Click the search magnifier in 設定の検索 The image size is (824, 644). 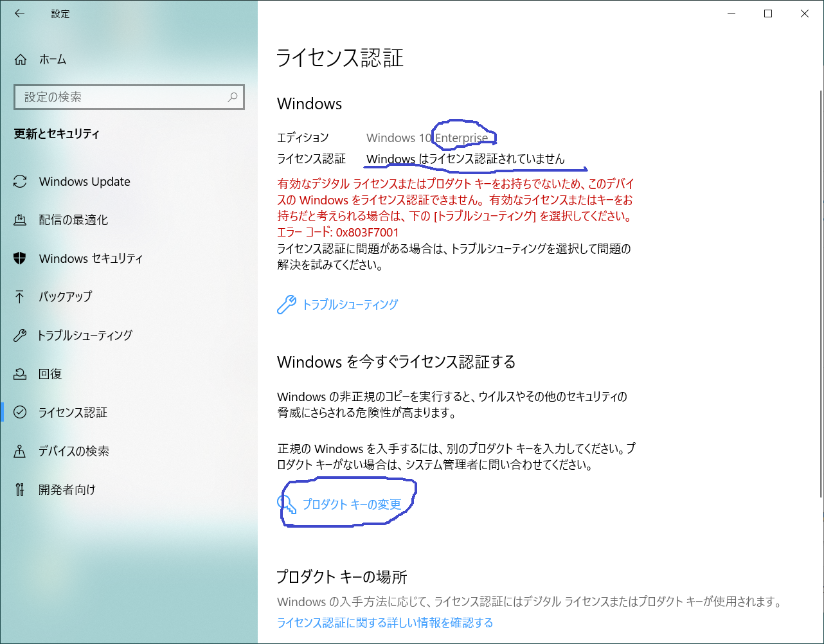[x=233, y=96]
